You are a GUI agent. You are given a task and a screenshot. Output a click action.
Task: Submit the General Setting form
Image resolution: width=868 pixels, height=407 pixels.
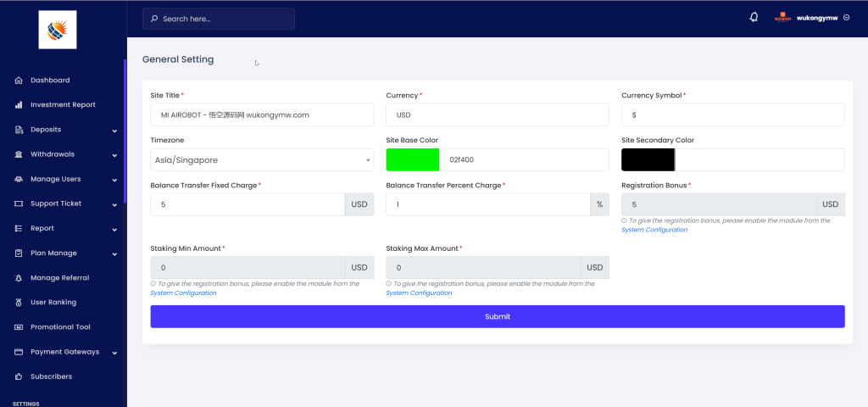click(498, 317)
